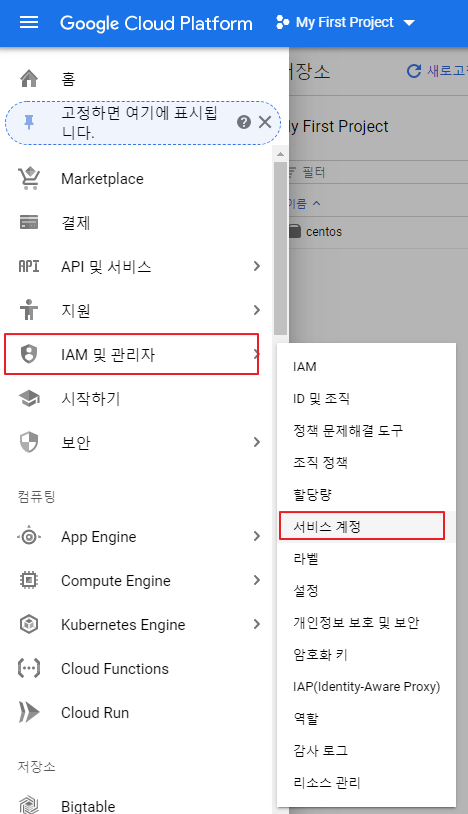
Task: Click the sidebar scroll up arrow
Action: click(281, 154)
